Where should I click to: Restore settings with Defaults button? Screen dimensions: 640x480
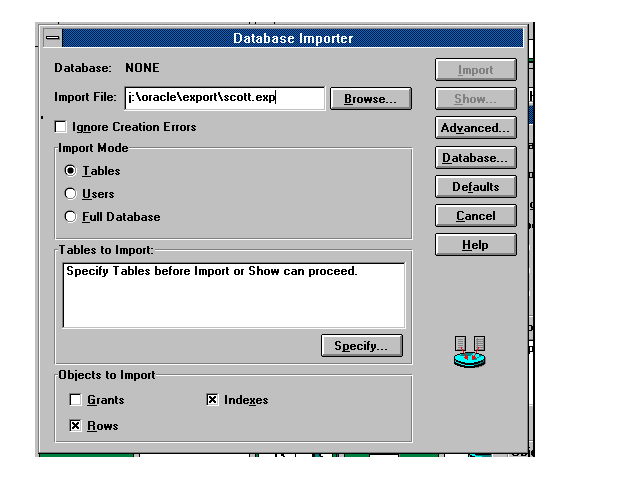[476, 187]
